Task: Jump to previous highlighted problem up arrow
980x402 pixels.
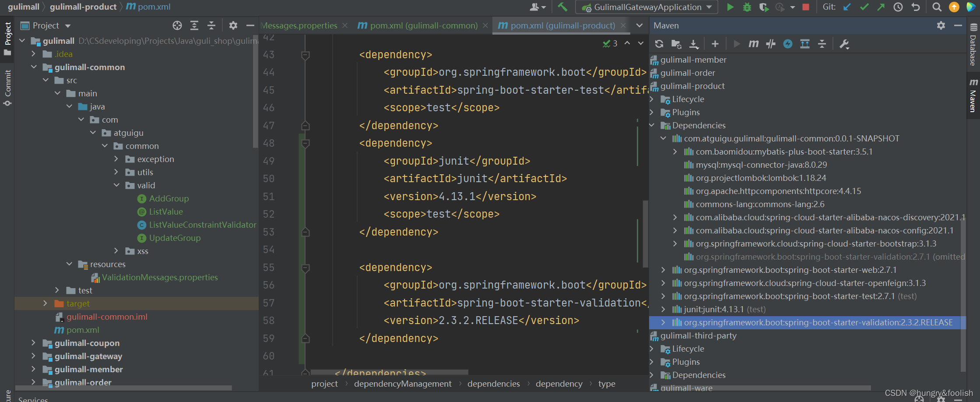Action: [x=627, y=43]
